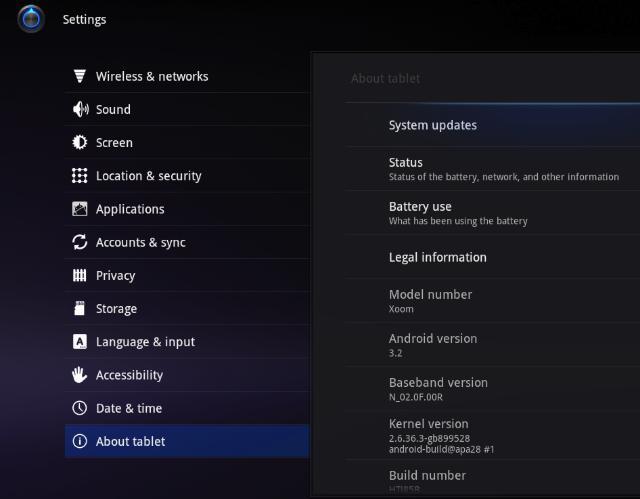This screenshot has width=640, height=499.
Task: Tap the Screen brightness icon
Action: (80, 143)
